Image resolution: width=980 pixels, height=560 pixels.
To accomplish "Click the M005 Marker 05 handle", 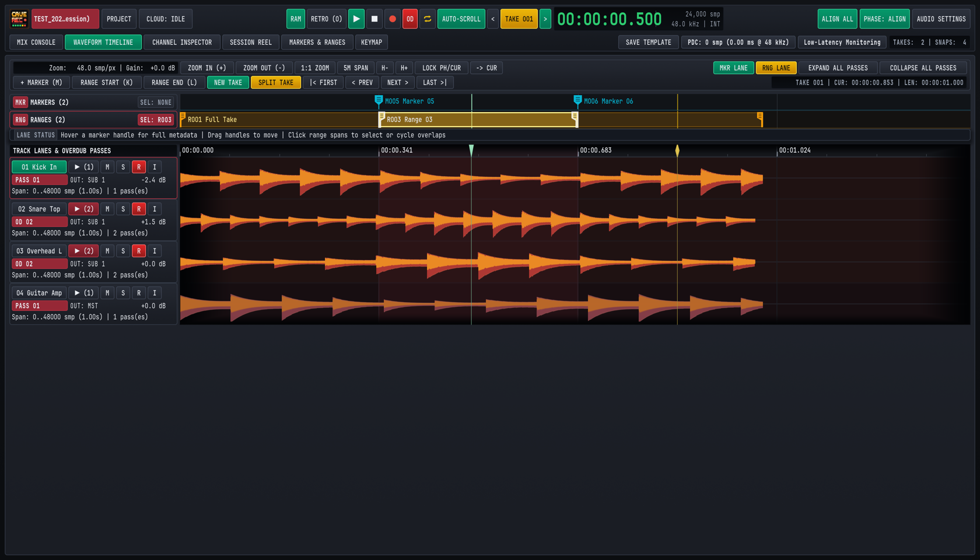I will [x=379, y=100].
